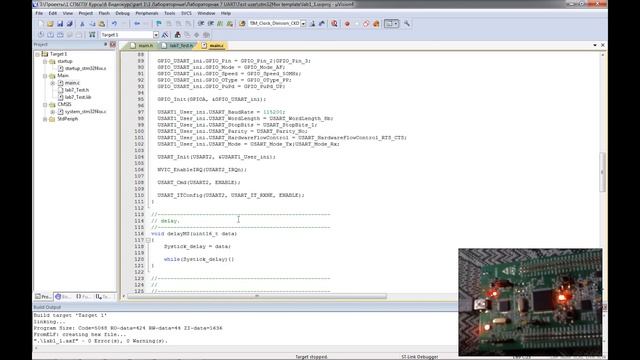Close the Project panel
The height and width of the screenshot is (360, 640).
click(x=113, y=44)
